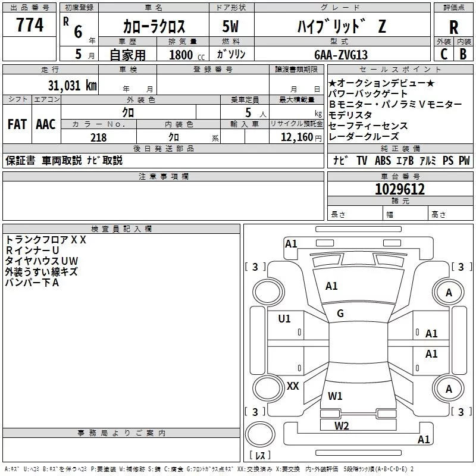
Task: Click TV in equipment row
Action: (362, 161)
